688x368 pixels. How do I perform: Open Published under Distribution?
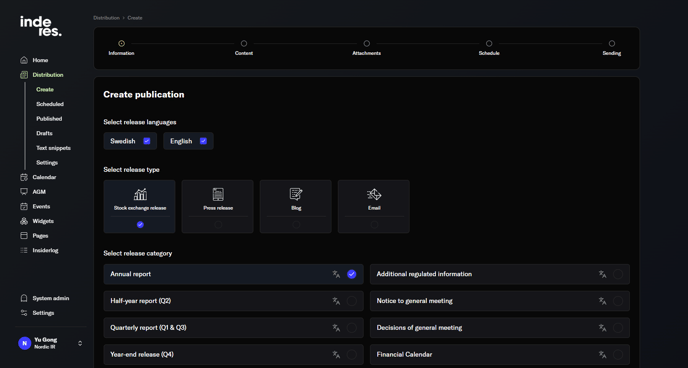click(x=49, y=119)
